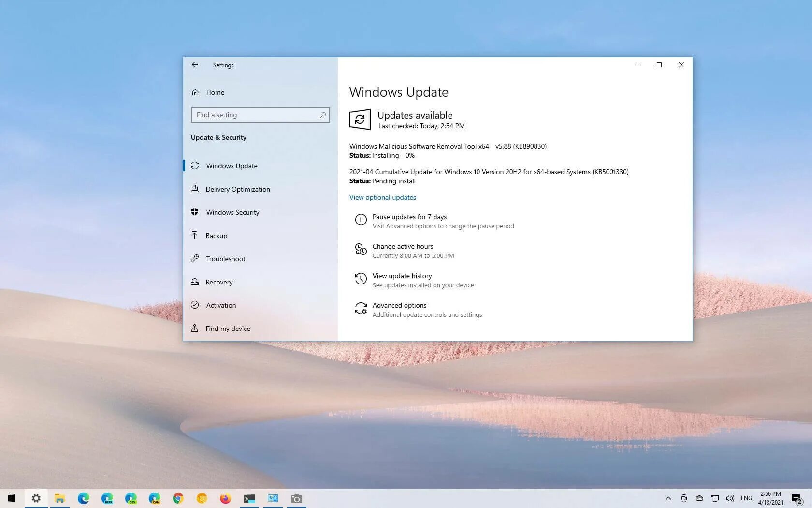The height and width of the screenshot is (508, 812).
Task: Click the update refresh status icon
Action: pos(360,120)
